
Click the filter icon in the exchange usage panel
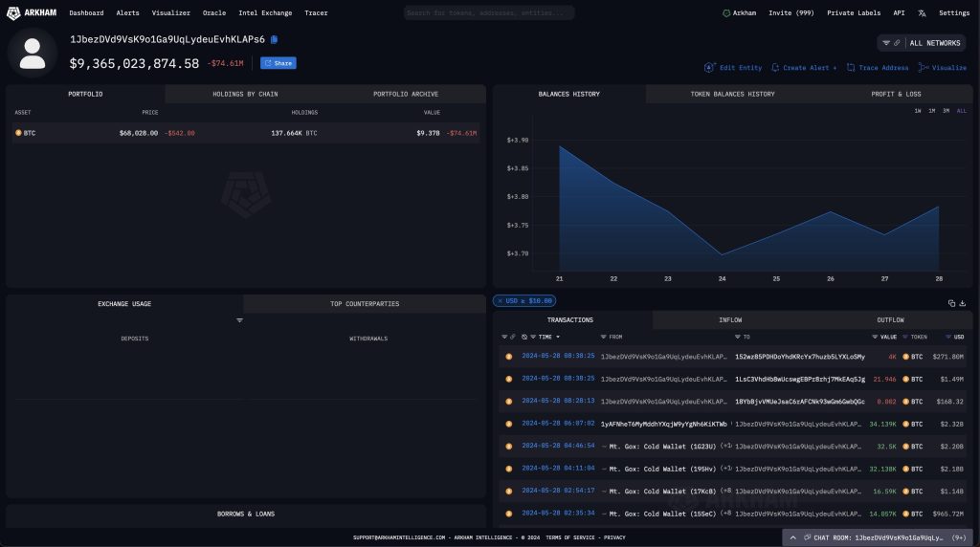tap(239, 320)
